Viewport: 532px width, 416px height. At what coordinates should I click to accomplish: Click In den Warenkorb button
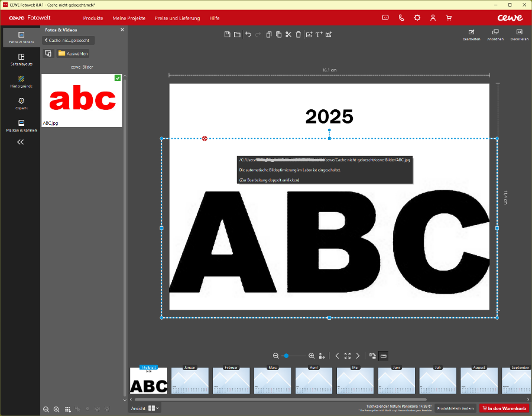click(x=504, y=408)
